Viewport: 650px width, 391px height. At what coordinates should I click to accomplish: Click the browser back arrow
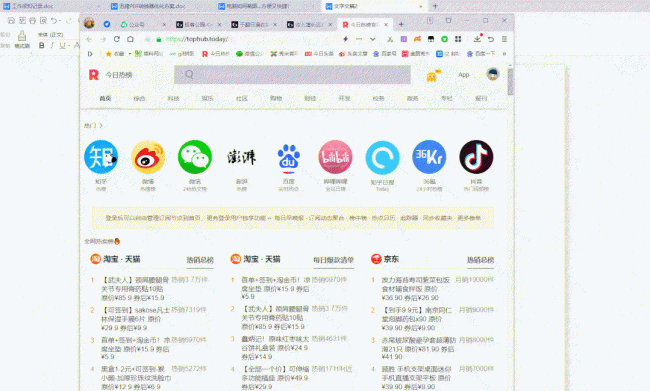click(x=89, y=39)
